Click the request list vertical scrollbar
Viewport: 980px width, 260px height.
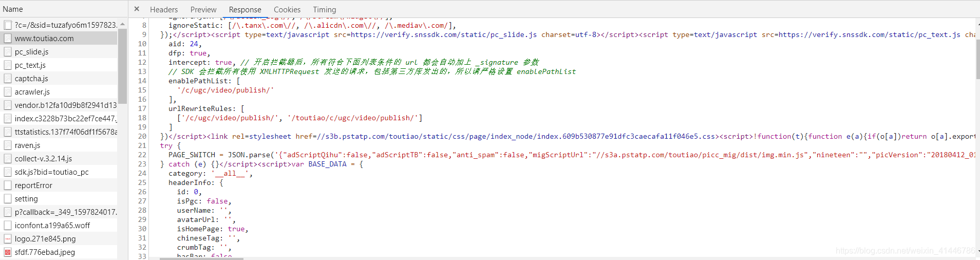point(122,66)
